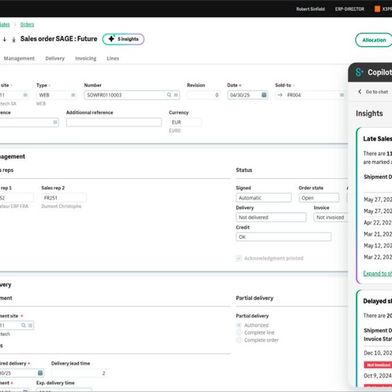Image resolution: width=392 pixels, height=392 pixels.
Task: Click Go to chat link text
Action: (x=377, y=92)
